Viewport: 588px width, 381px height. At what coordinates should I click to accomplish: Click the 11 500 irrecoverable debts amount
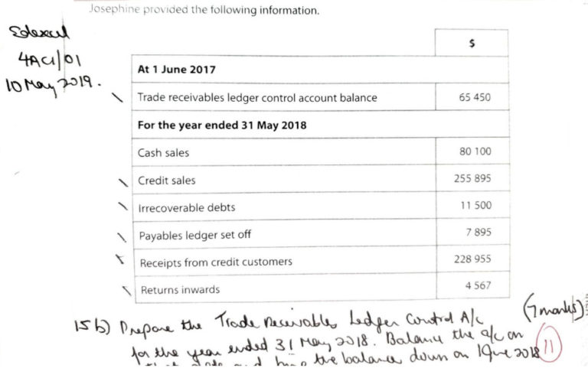point(475,206)
